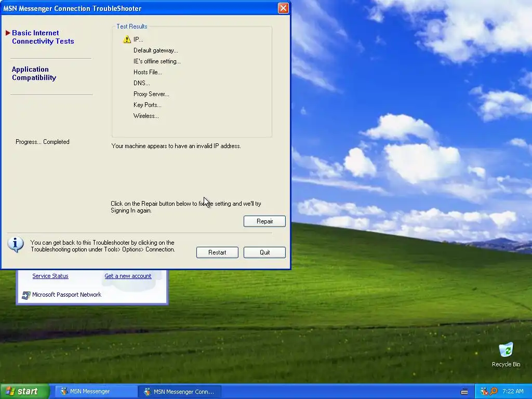The image size is (532, 399).
Task: Switch to MSN Messenger taskbar button
Action: (x=96, y=391)
